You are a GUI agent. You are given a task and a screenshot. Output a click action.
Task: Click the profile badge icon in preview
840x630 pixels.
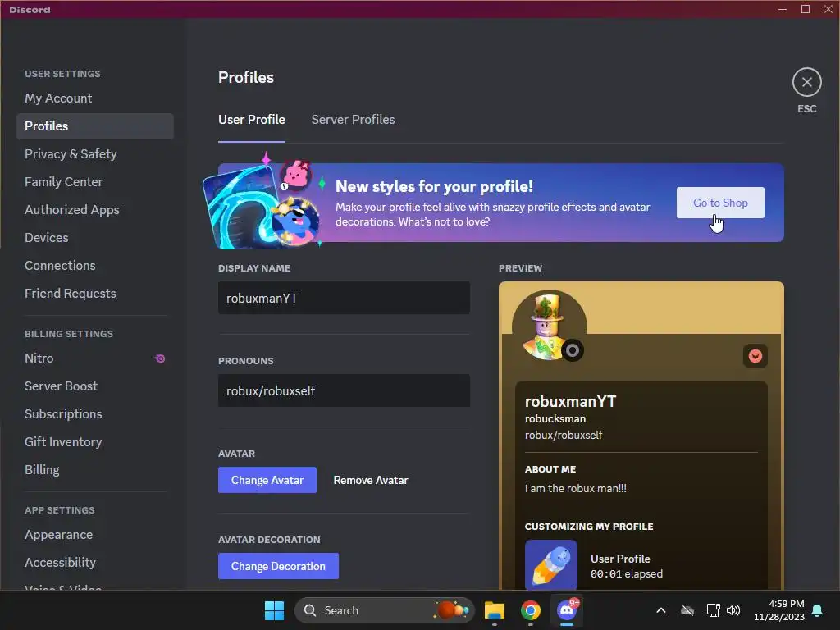pos(756,356)
